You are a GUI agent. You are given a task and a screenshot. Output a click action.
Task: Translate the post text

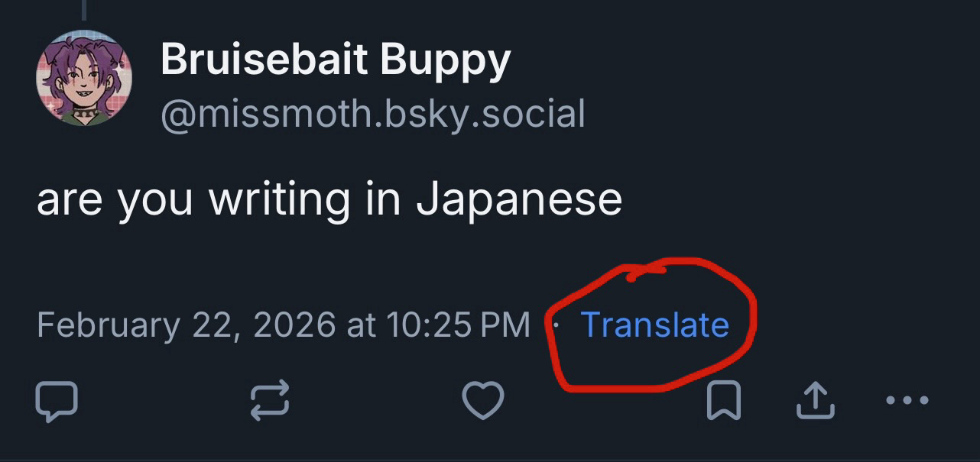tap(654, 325)
